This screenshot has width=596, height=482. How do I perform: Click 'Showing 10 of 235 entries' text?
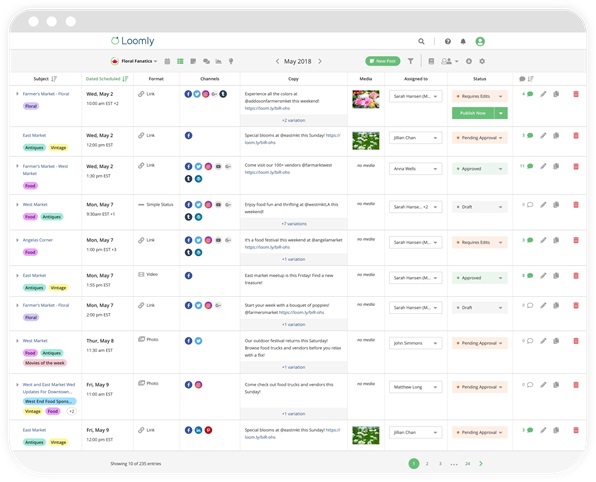[x=136, y=463]
